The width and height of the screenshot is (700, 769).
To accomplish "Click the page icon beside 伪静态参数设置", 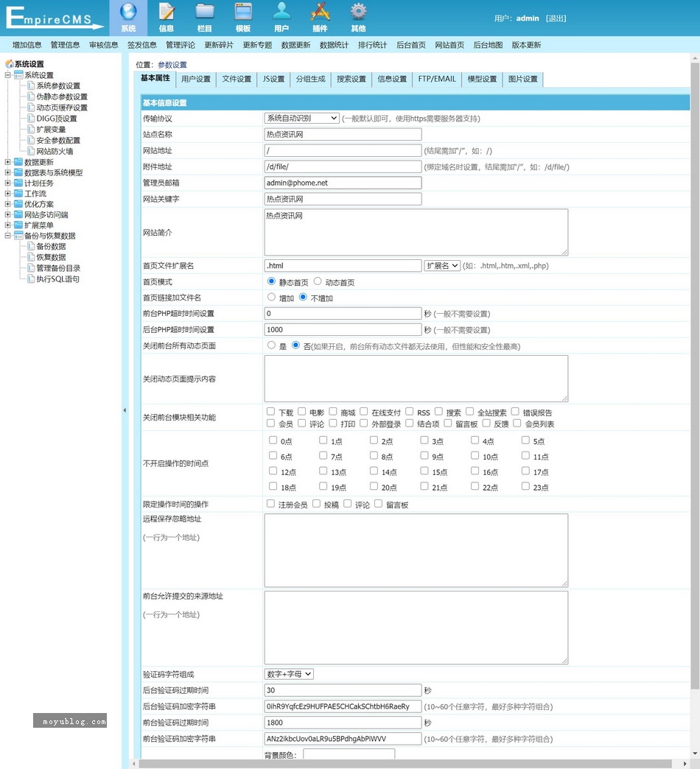I will pyautogui.click(x=31, y=96).
